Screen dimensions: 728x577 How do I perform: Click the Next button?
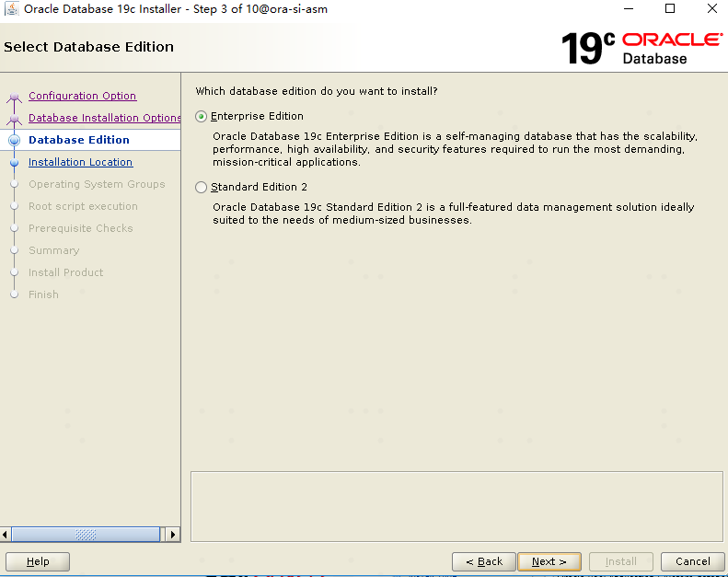point(549,561)
